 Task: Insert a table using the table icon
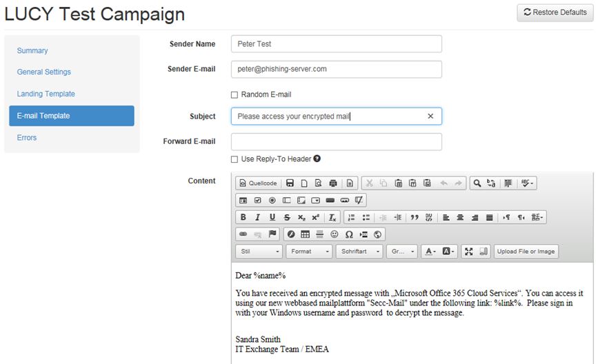[305, 234]
